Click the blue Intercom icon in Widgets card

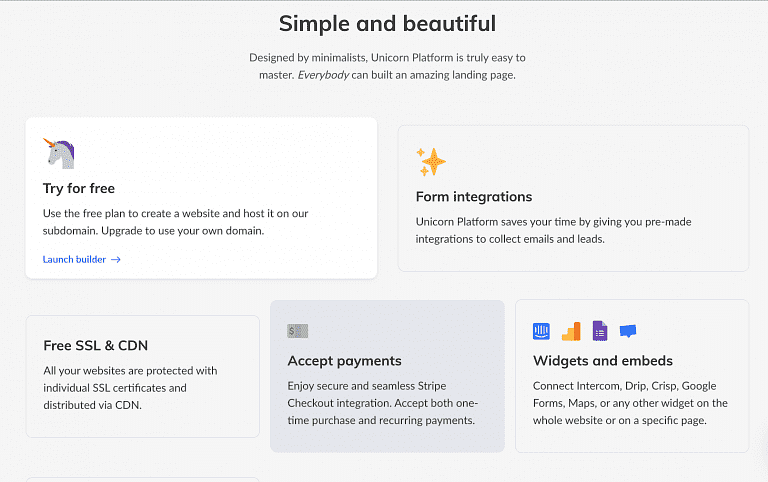click(541, 331)
